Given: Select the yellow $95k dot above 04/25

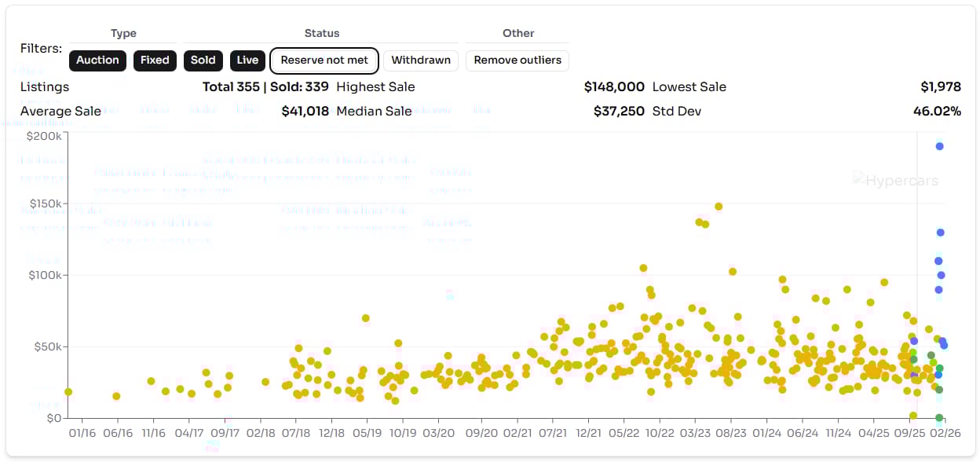Looking at the screenshot, I should tap(884, 283).
